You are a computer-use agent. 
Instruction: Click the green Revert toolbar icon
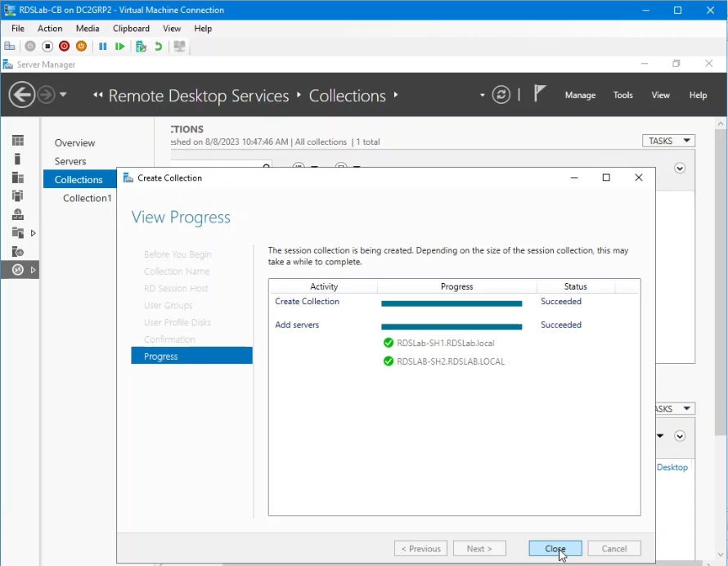159,47
